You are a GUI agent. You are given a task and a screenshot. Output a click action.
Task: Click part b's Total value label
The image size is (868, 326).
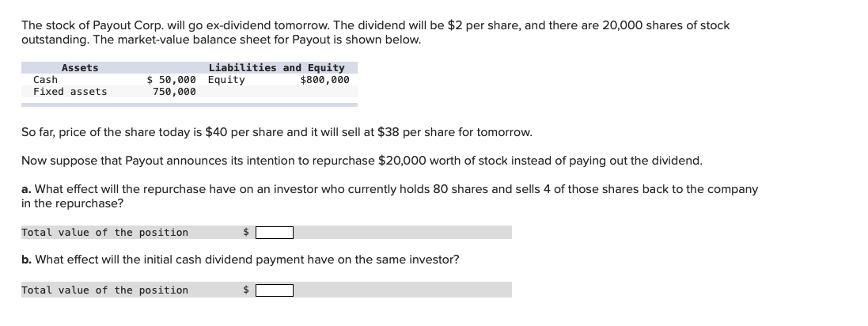[x=104, y=290]
